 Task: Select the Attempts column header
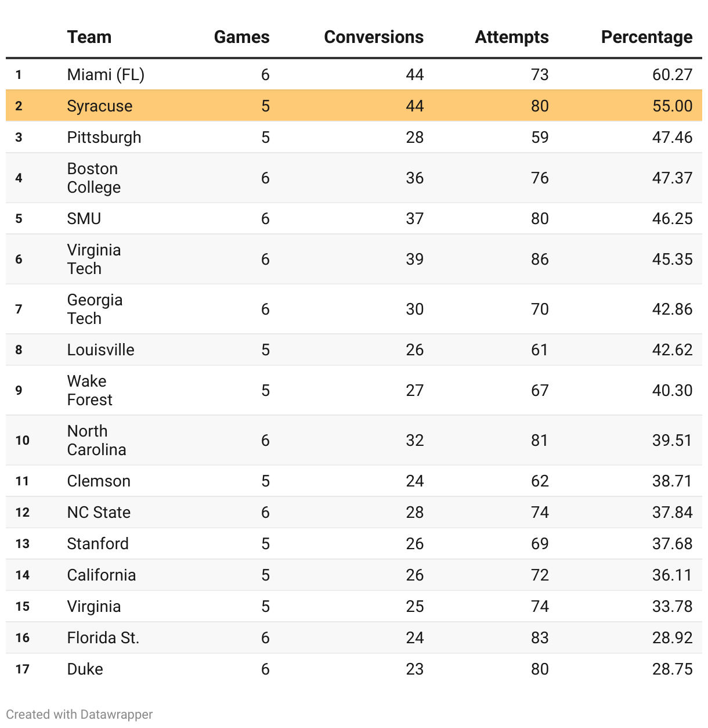(511, 37)
